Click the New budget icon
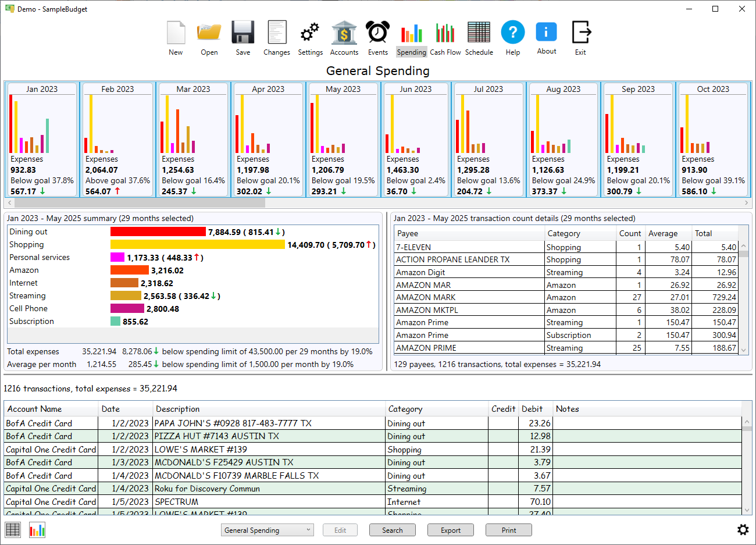The width and height of the screenshot is (756, 545). coord(176,33)
